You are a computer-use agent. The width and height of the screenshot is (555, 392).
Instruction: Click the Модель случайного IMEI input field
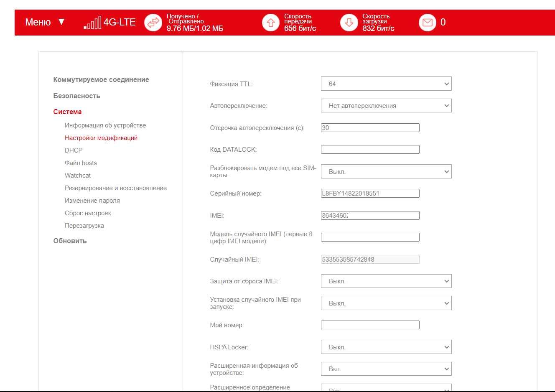tap(370, 237)
